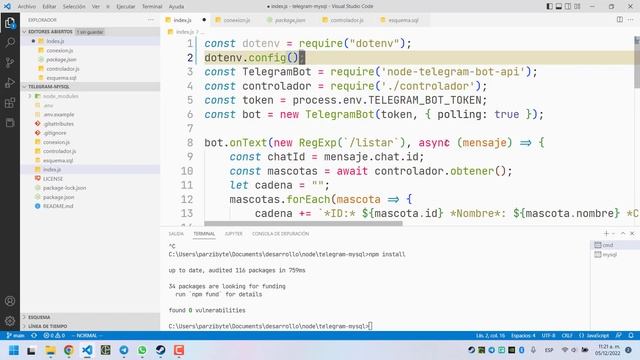Open the Terminal menu
Viewport: 640px width, 360px height.
pos(152,7)
